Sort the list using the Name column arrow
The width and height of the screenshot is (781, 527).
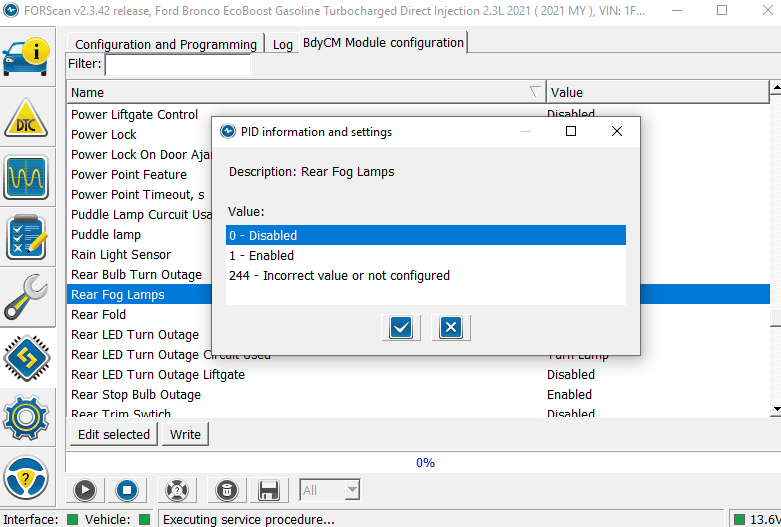click(x=535, y=92)
